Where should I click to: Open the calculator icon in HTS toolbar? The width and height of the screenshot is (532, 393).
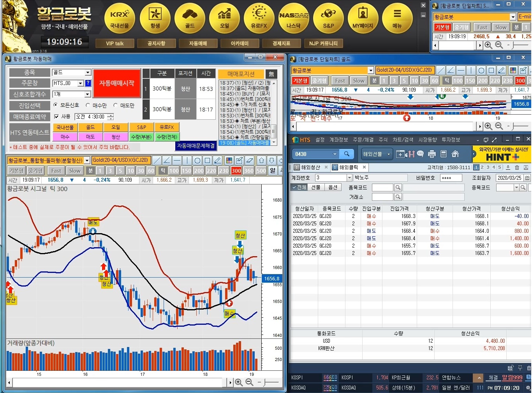coord(444,154)
